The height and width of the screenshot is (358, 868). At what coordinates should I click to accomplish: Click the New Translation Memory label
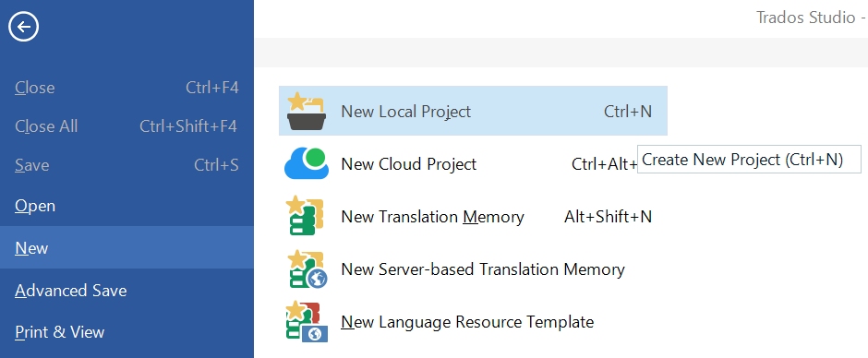(x=432, y=216)
